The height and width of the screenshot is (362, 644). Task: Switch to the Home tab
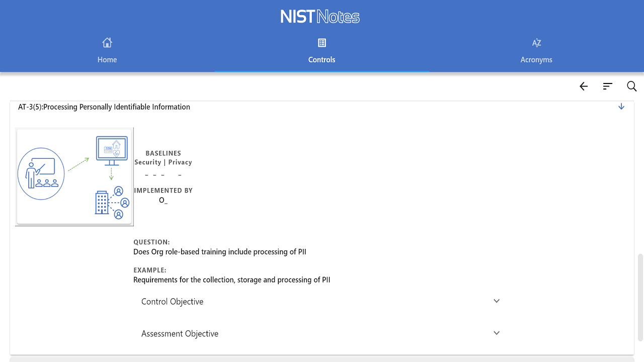[107, 50]
